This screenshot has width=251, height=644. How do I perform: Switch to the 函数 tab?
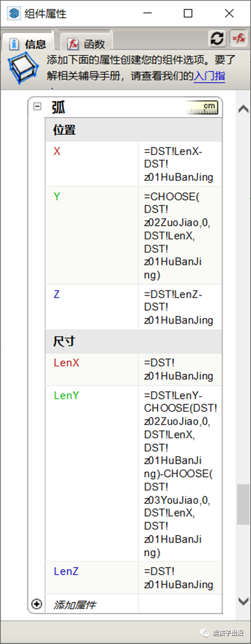(x=86, y=43)
